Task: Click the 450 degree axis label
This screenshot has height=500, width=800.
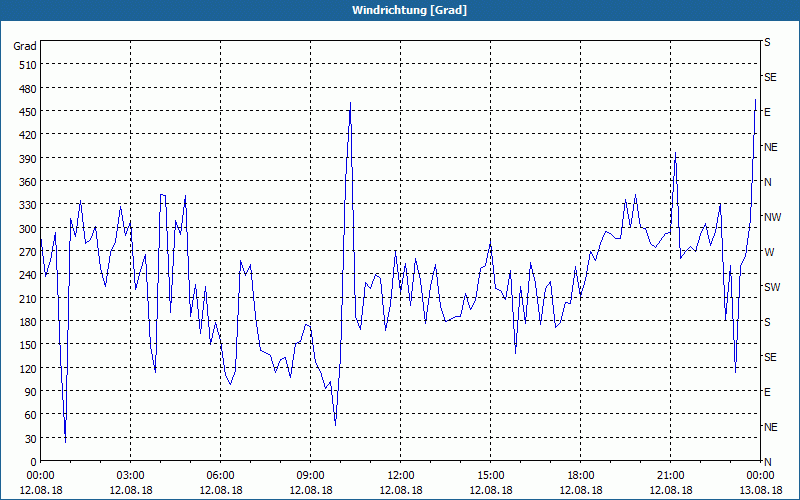Action: click(28, 112)
